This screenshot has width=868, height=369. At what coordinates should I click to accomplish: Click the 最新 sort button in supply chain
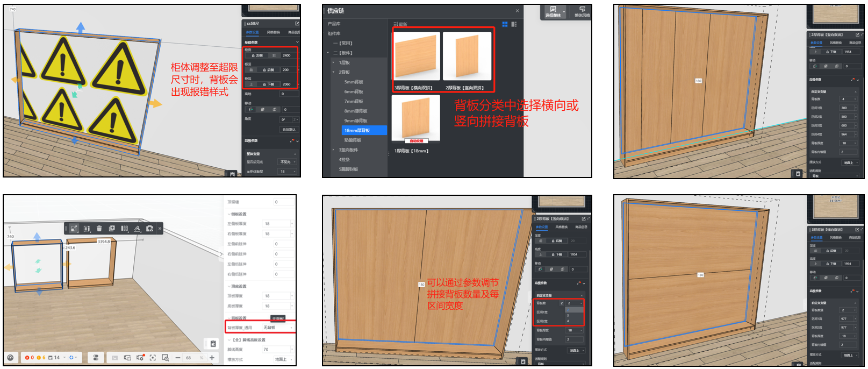point(400,24)
